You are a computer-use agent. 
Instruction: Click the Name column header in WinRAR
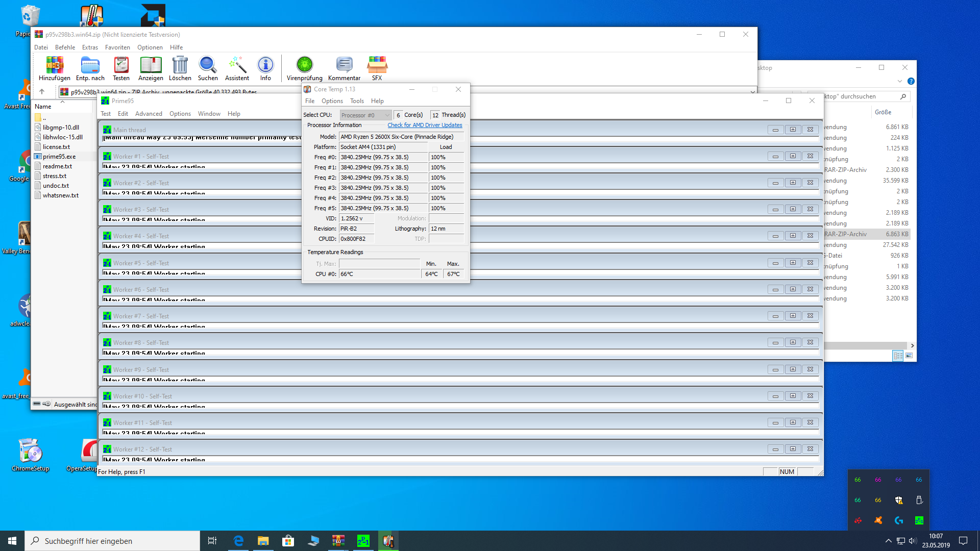[43, 107]
